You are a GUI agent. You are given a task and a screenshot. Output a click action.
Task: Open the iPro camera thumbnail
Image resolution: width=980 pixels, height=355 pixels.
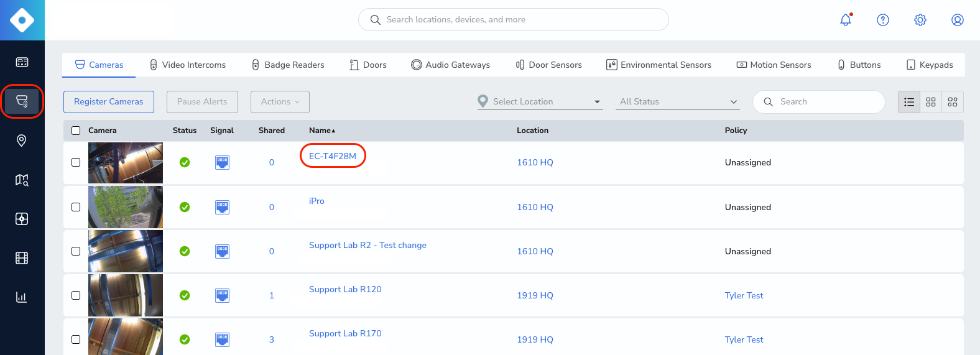point(126,207)
